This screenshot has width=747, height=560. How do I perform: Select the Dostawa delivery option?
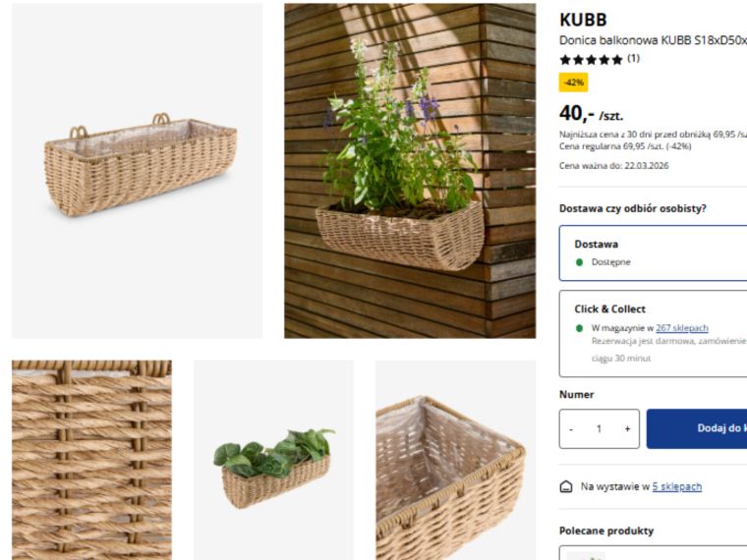(654, 253)
